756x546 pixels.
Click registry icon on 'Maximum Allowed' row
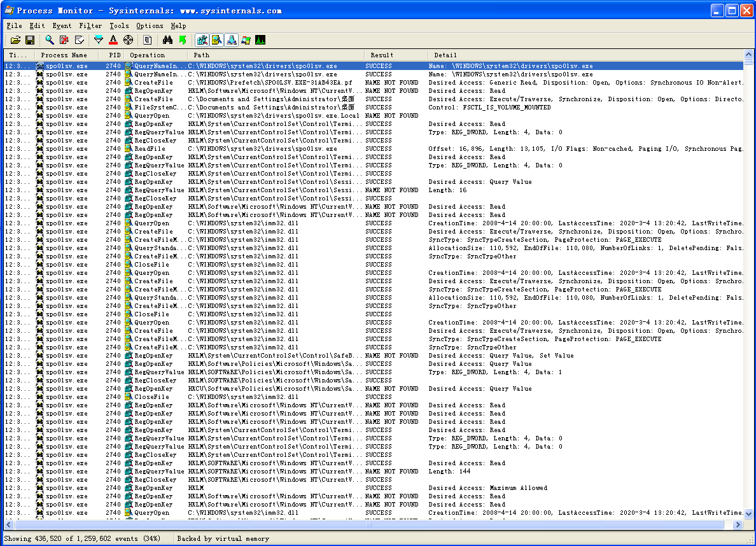[129, 487]
